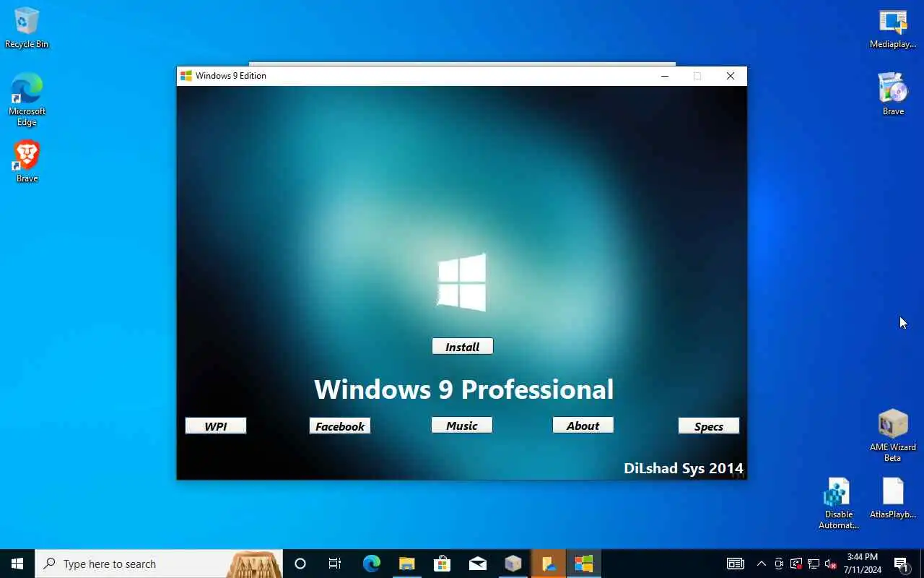Click the Install button
Screen dimensions: 924x578
pos(462,347)
